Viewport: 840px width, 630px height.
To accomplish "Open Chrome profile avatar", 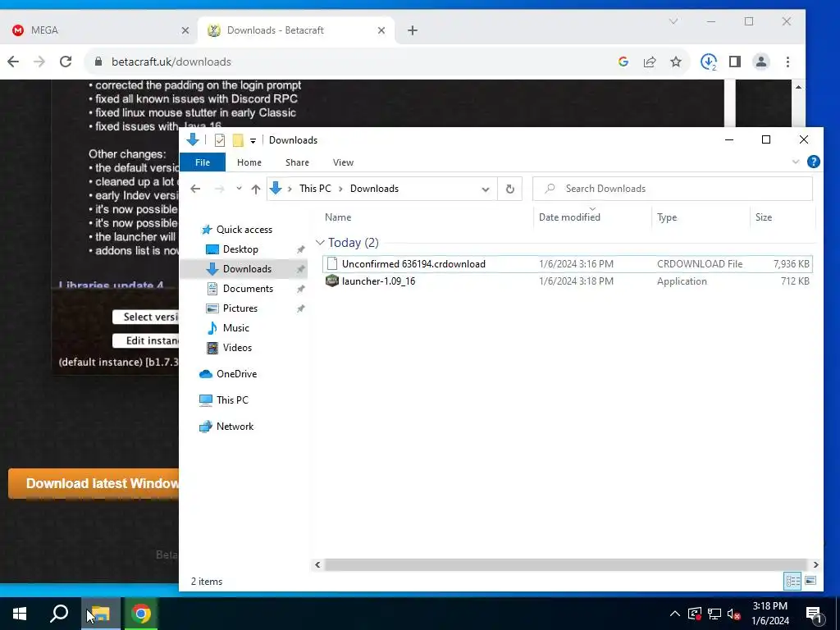I will pos(761,62).
